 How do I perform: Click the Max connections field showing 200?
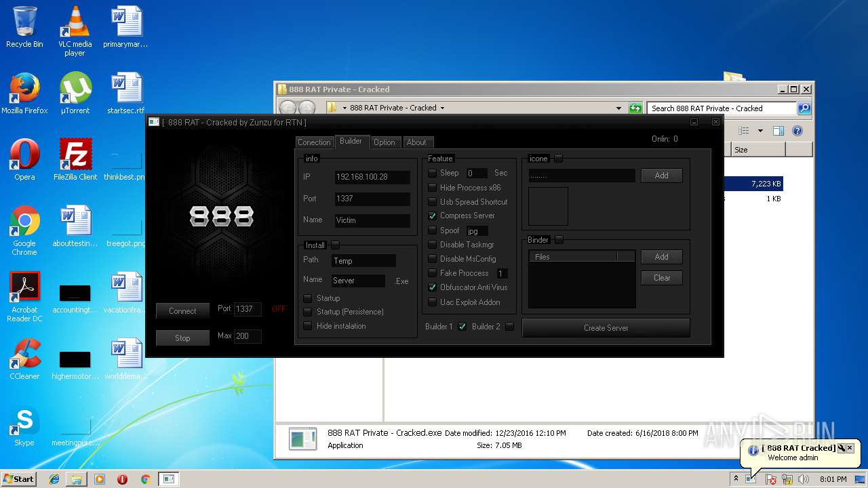(x=248, y=336)
